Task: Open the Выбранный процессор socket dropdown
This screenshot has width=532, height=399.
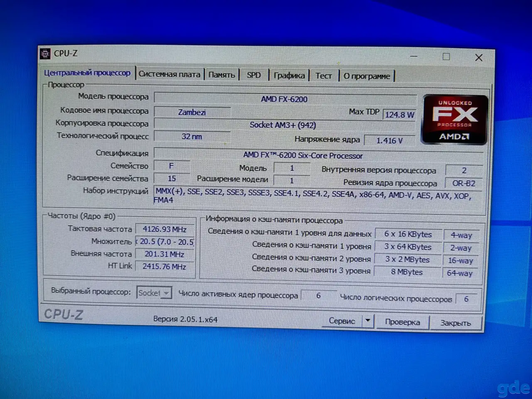Action: tap(154, 293)
